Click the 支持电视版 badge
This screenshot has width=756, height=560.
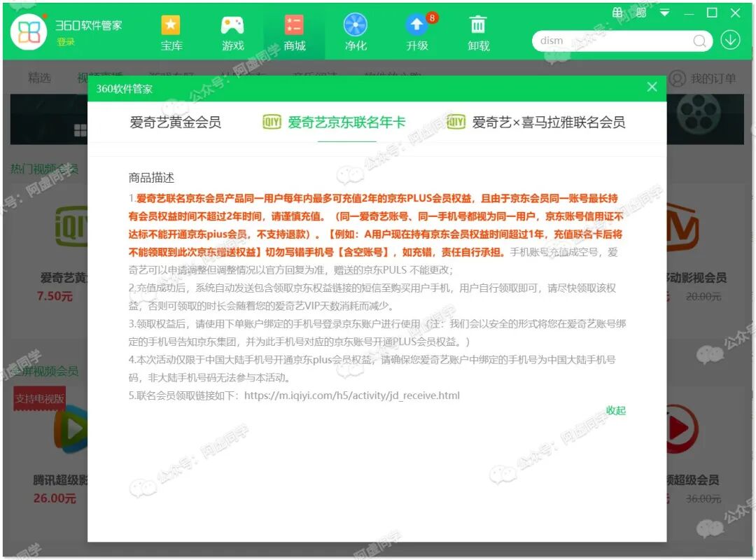coord(39,399)
